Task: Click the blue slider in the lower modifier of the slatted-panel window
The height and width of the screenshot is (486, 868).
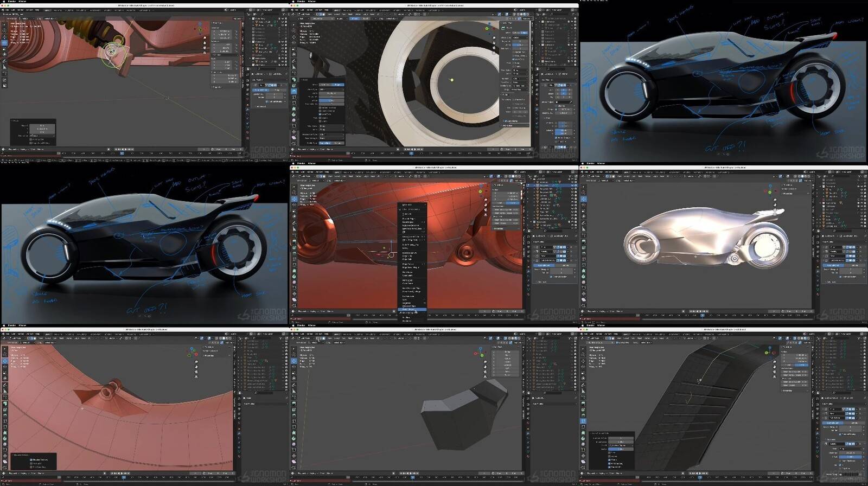Action: [851, 457]
